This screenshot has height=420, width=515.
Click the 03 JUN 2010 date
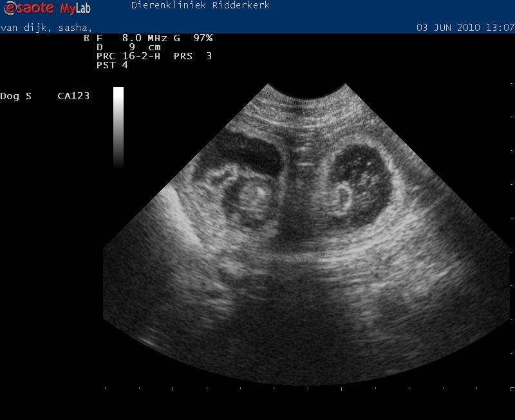pyautogui.click(x=449, y=28)
